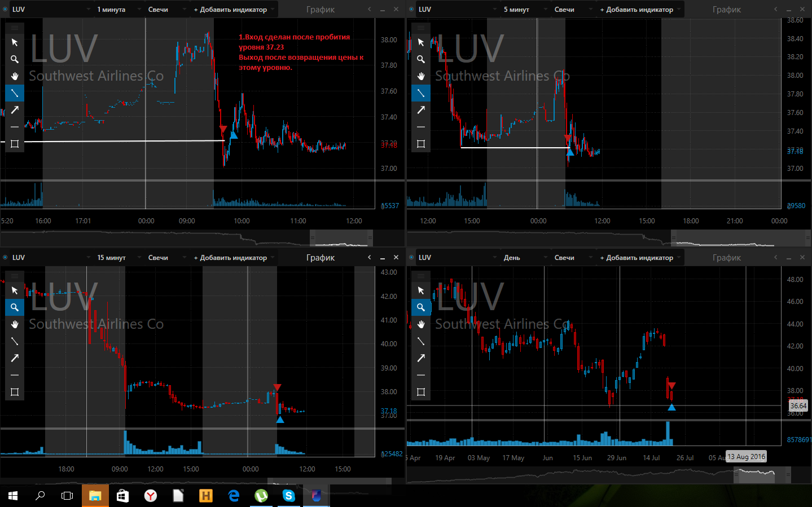Screen dimensions: 812x507
Task: Open uTorrent from the taskbar
Action: click(261, 496)
